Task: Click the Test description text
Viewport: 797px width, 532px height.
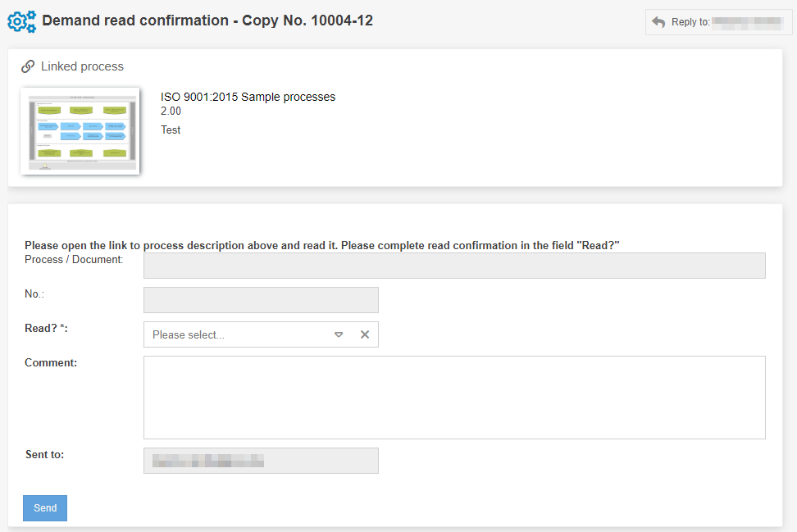Action: coord(171,130)
